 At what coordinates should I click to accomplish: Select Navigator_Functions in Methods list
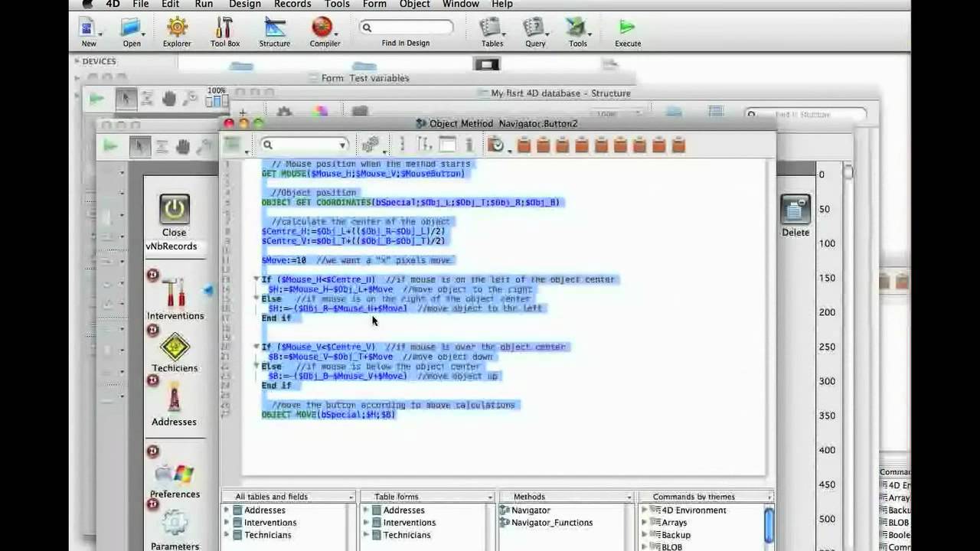(x=552, y=523)
